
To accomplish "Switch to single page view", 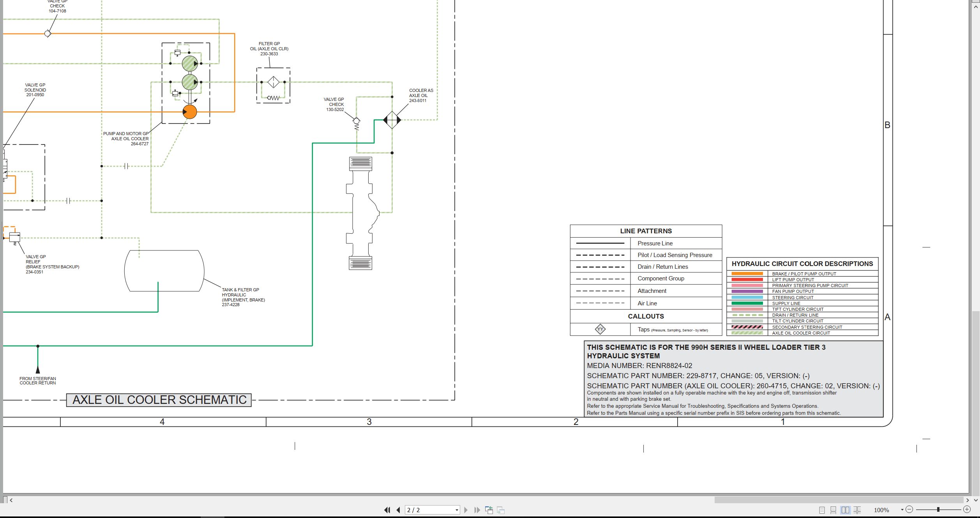I will click(x=822, y=510).
